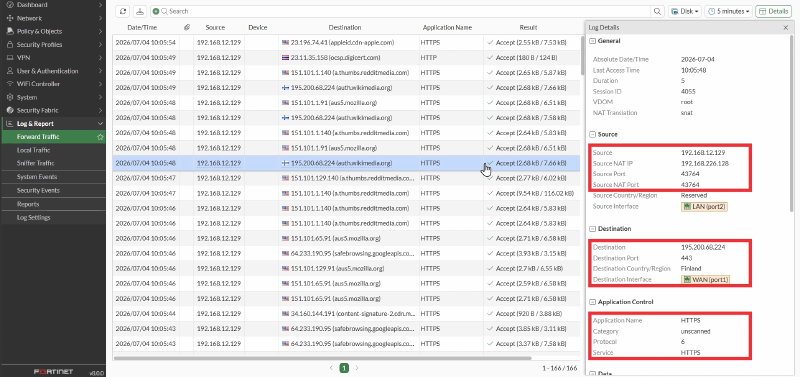The image size is (800, 377).
Task: Click the flag icon beside content-signature-2.cdn
Action: 285,314
